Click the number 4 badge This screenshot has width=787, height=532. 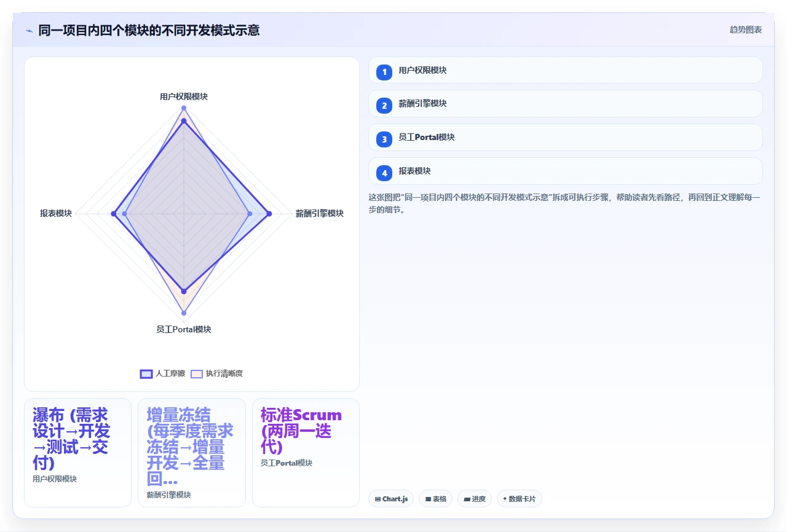[384, 173]
